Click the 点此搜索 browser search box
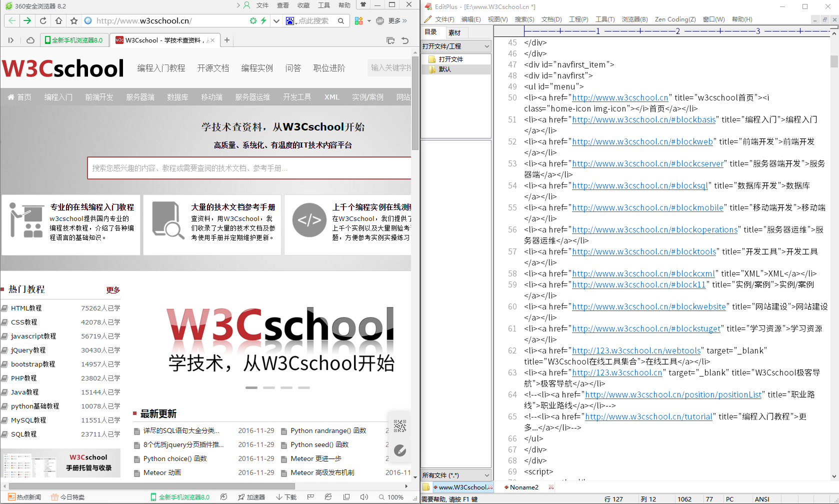The width and height of the screenshot is (839, 504). pos(314,20)
